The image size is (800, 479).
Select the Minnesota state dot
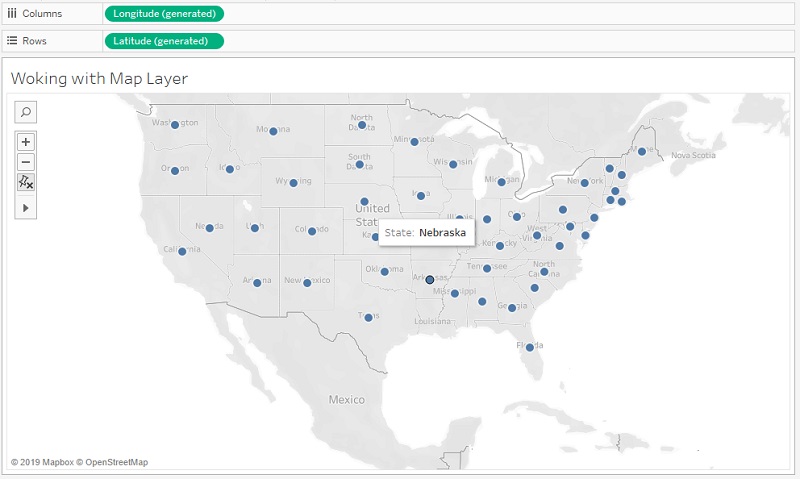[414, 142]
